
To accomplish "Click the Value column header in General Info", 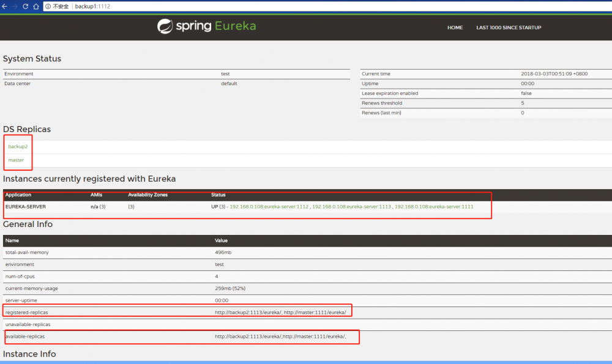I will point(222,240).
